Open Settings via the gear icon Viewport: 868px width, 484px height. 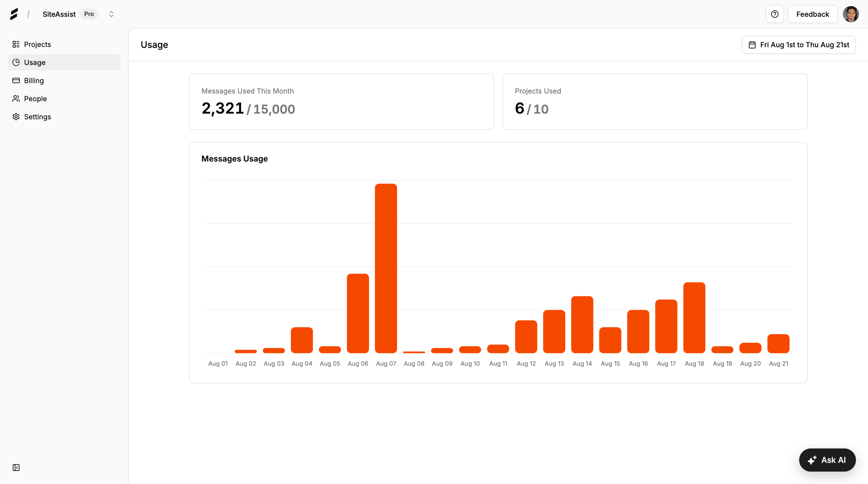point(16,116)
